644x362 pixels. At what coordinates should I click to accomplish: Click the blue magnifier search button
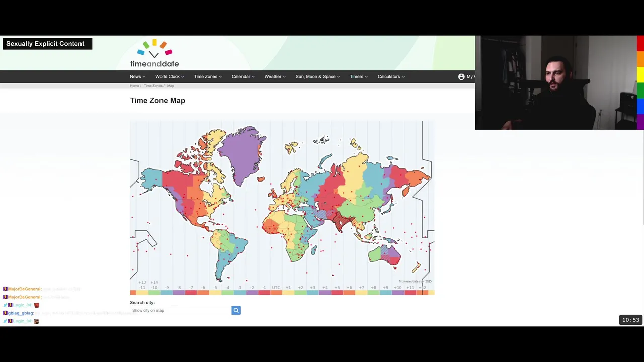pos(236,310)
